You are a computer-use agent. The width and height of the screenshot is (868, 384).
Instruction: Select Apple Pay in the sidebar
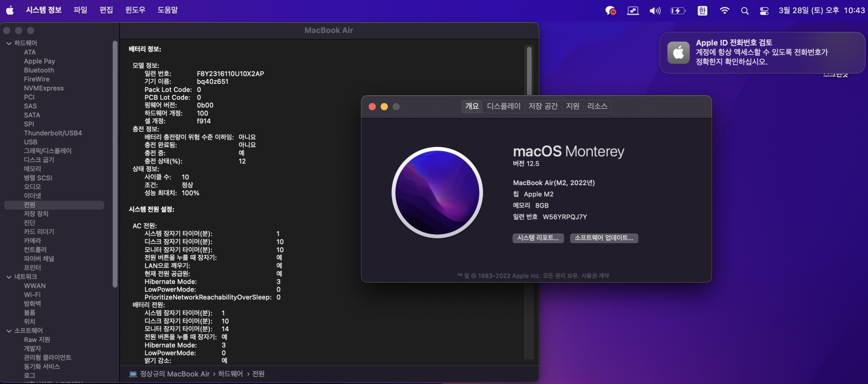click(x=39, y=61)
